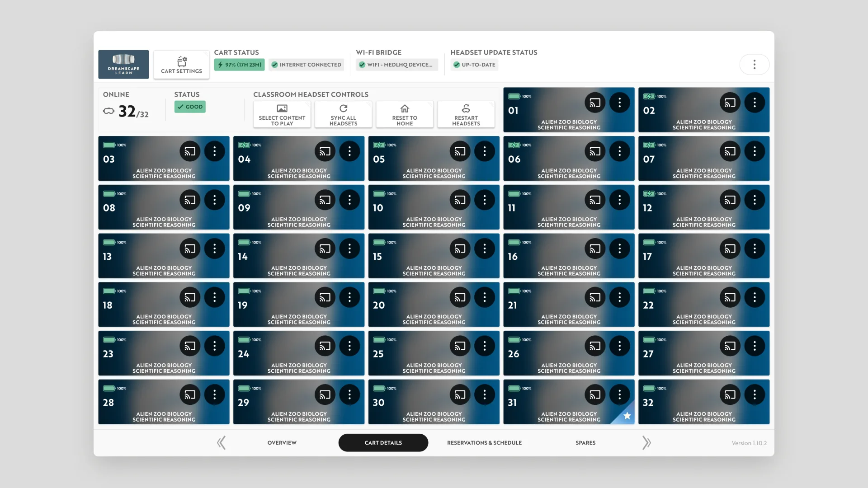Viewport: 868px width, 488px height.
Task: Open Reservations & Schedule tab
Action: pyautogui.click(x=484, y=443)
